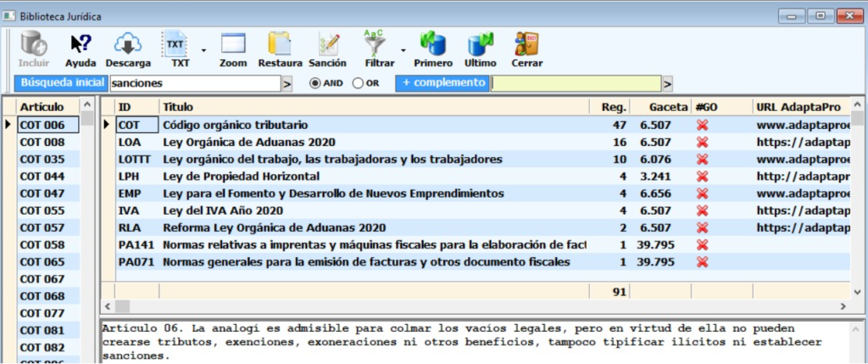Click the Cerrar exit icon
Screen dimensions: 868x364
click(526, 44)
